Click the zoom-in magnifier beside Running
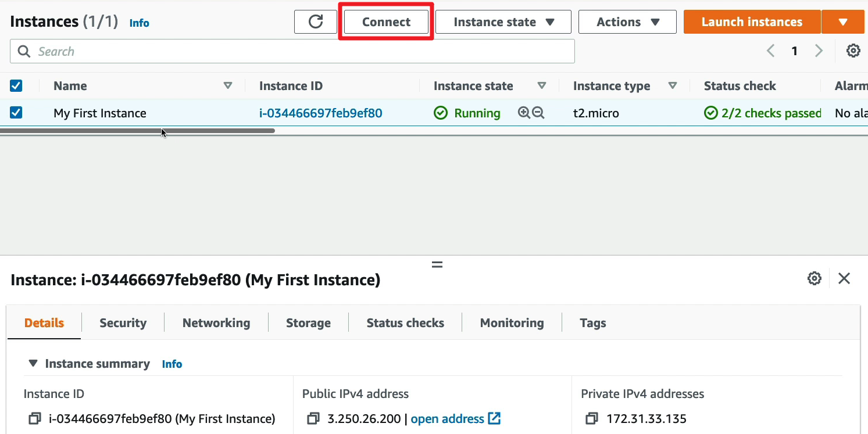 point(524,113)
